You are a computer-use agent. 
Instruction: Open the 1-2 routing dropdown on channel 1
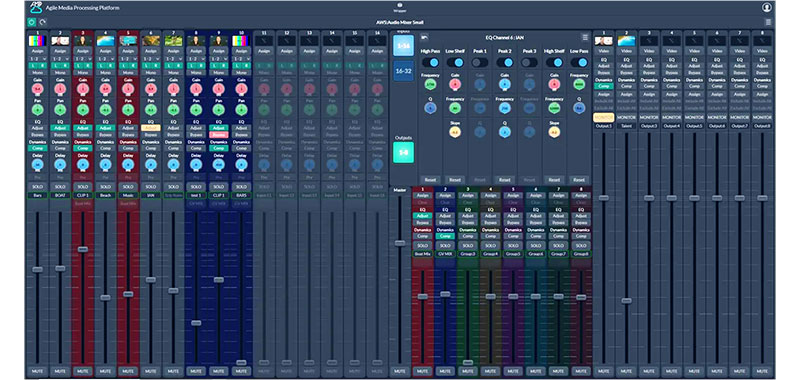pyautogui.click(x=37, y=59)
